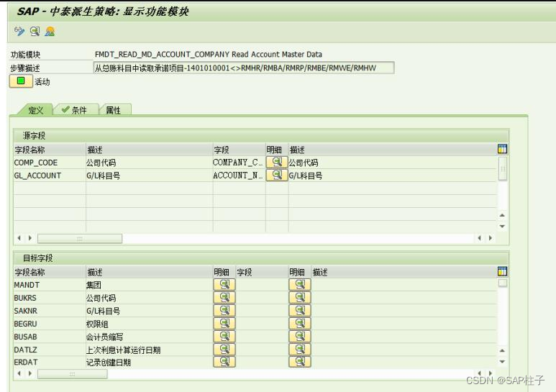556x392 pixels.
Task: Click source table left scroll arrow
Action: click(19, 238)
